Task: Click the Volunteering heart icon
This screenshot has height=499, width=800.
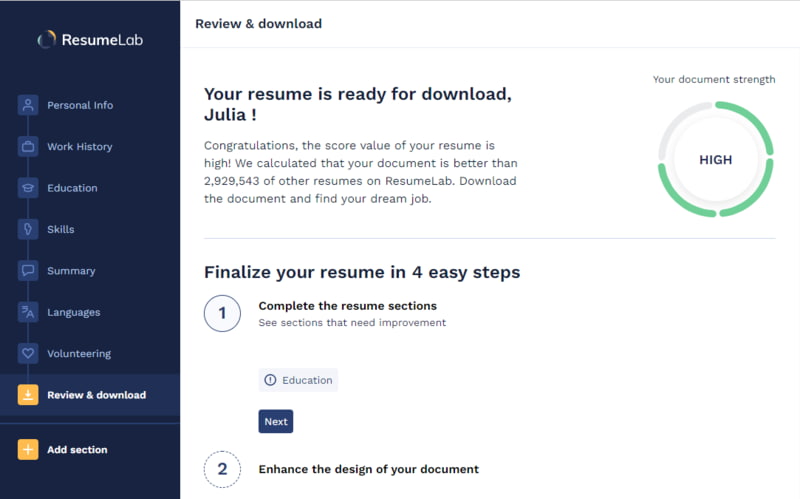Action: pos(28,353)
